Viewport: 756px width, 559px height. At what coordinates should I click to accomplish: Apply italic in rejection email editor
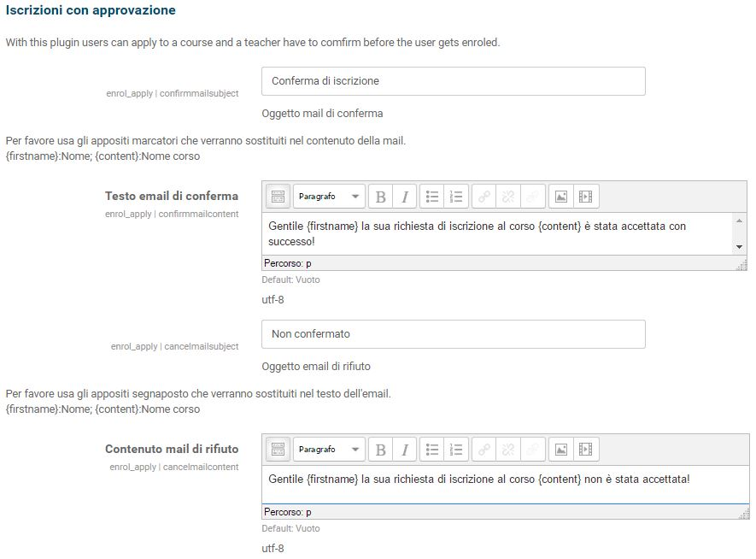click(405, 450)
